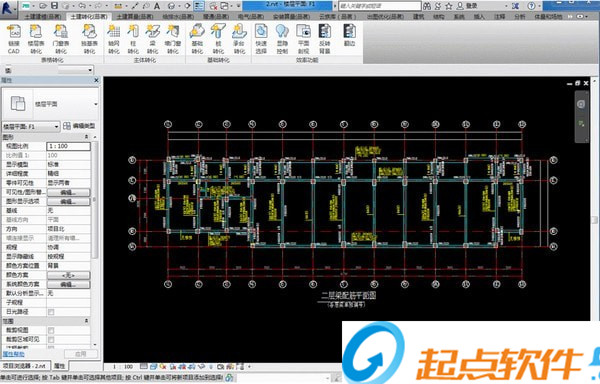The width and height of the screenshot is (600, 384).
Task: Click the 反转背景 tool
Action: (x=324, y=39)
